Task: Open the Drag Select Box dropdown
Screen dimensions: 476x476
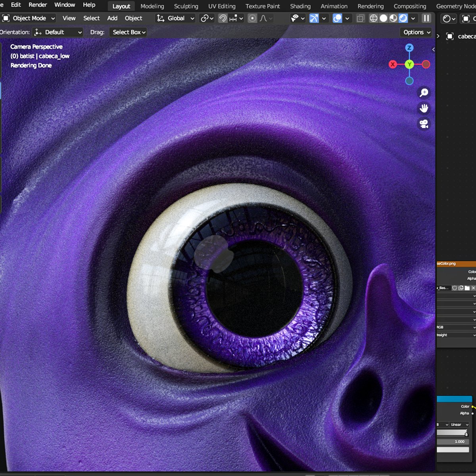Action: pyautogui.click(x=129, y=32)
